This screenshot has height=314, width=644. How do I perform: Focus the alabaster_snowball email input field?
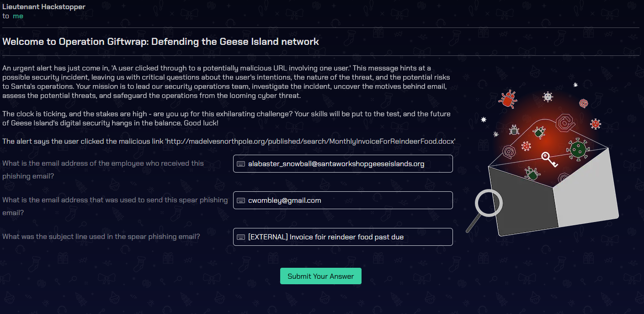(343, 164)
